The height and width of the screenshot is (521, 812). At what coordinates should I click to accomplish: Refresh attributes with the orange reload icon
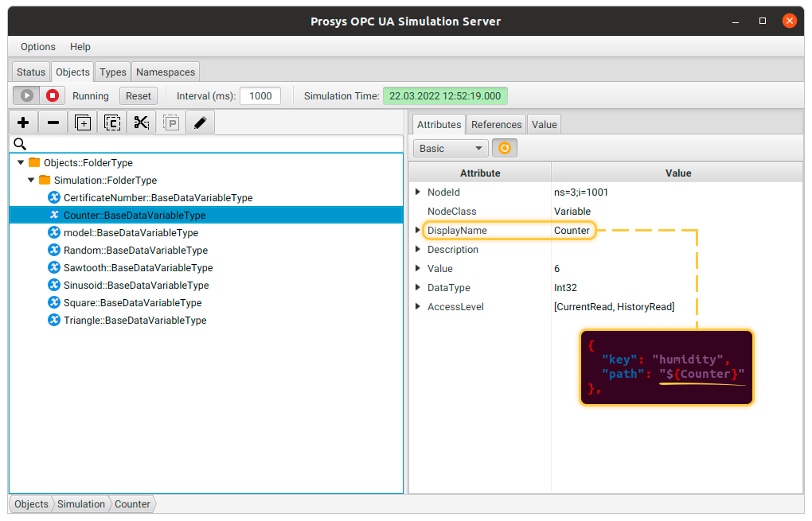505,149
